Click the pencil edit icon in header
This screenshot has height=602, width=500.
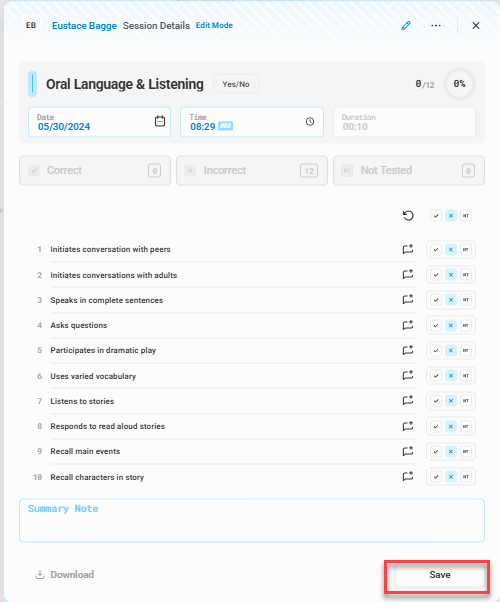click(406, 25)
